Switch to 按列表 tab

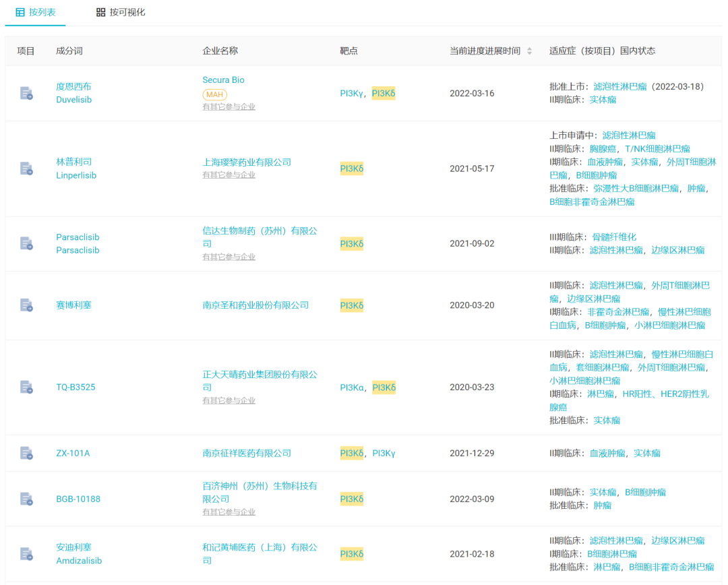point(35,12)
